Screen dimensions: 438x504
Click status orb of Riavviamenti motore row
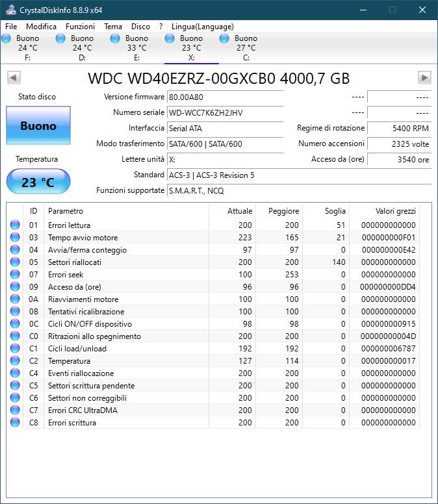pyautogui.click(x=15, y=299)
